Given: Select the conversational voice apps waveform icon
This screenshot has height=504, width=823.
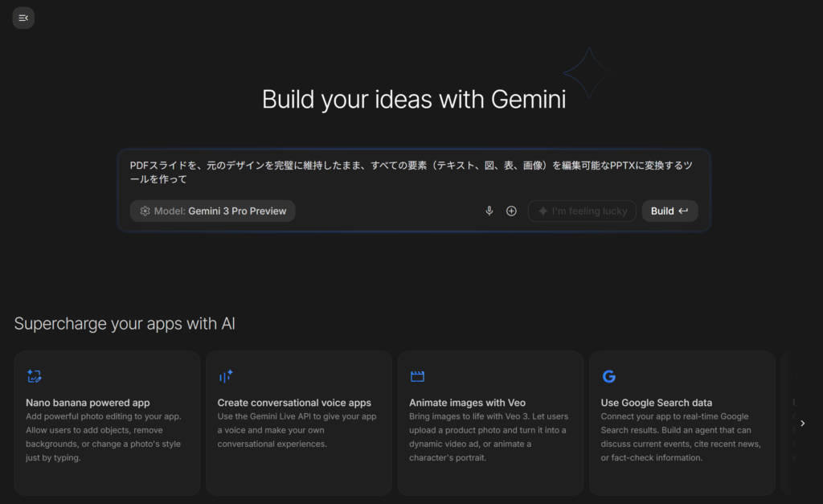Looking at the screenshot, I should 225,375.
